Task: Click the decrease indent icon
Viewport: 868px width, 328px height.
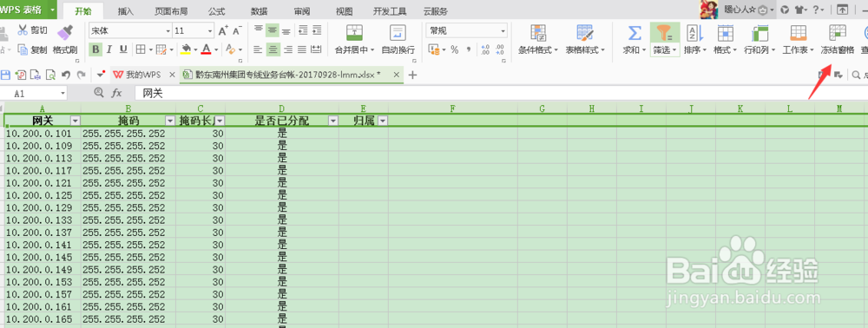Action: point(302,30)
